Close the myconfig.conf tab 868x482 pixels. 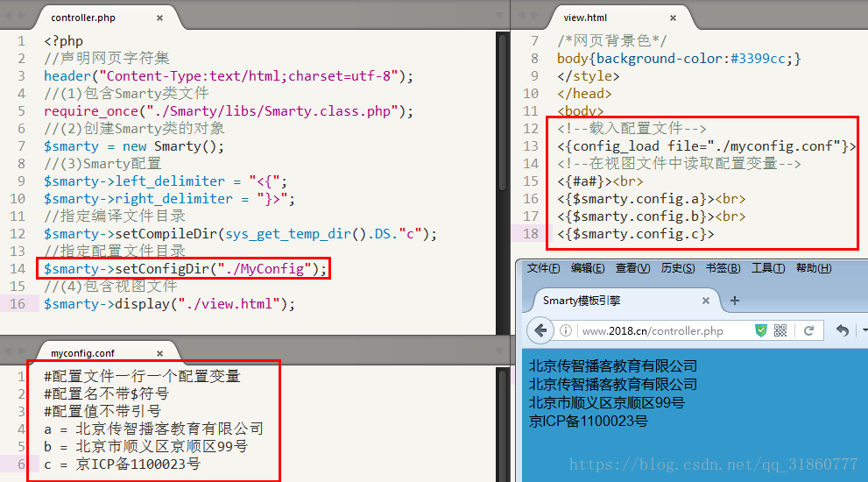pyautogui.click(x=159, y=353)
